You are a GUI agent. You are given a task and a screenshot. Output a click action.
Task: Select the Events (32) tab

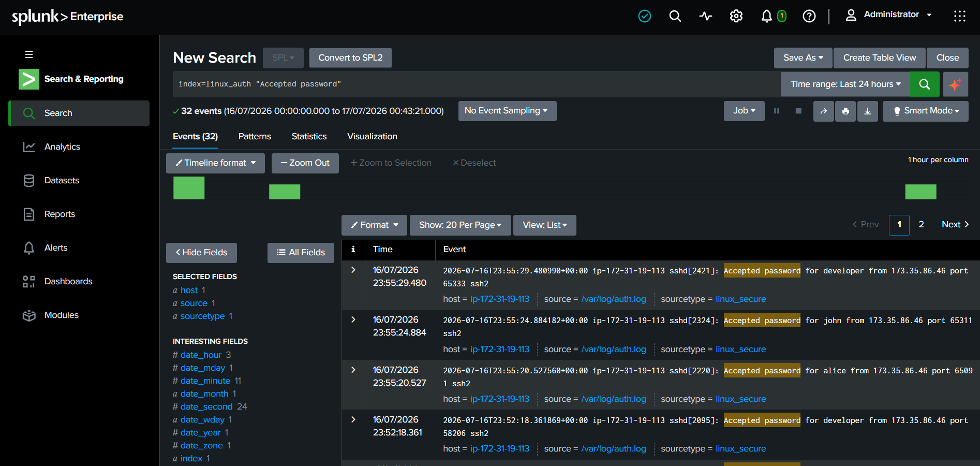[x=195, y=137]
